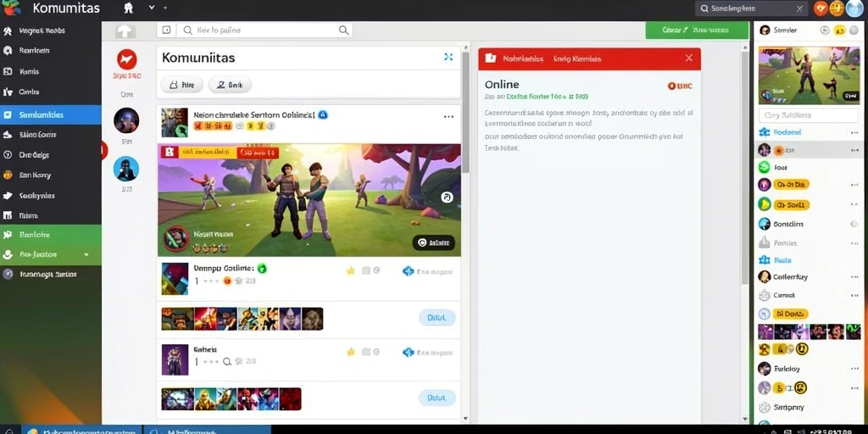
Task: Open the sidebar item with purple circle icon
Action: (x=50, y=274)
